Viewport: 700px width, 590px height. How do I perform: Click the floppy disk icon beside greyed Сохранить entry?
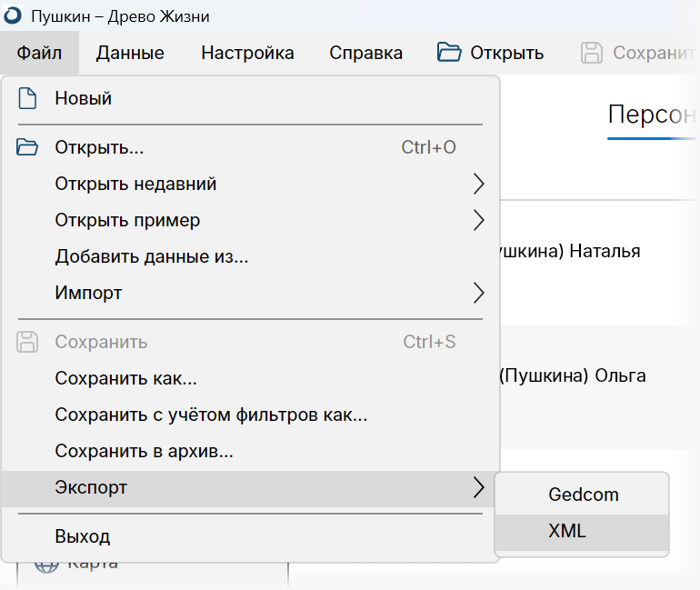click(x=27, y=342)
